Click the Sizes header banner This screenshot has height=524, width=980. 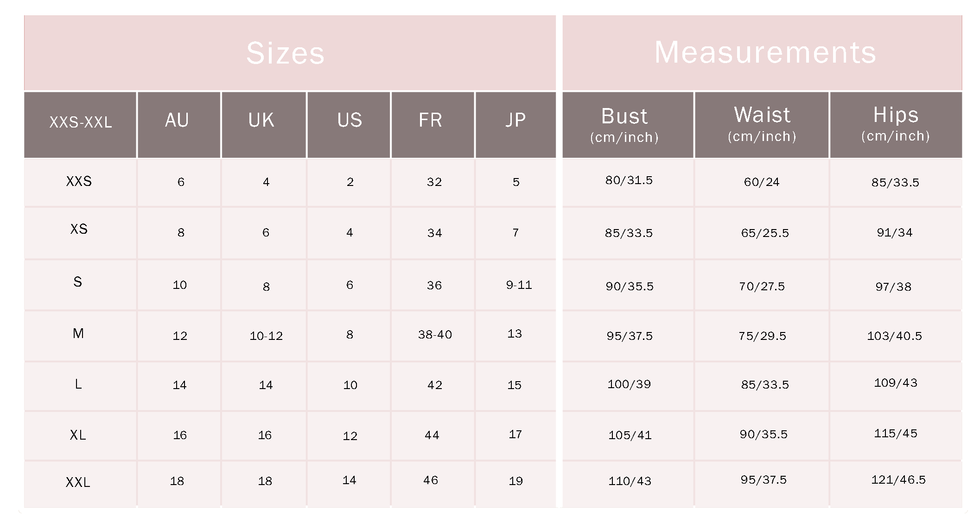point(290,52)
